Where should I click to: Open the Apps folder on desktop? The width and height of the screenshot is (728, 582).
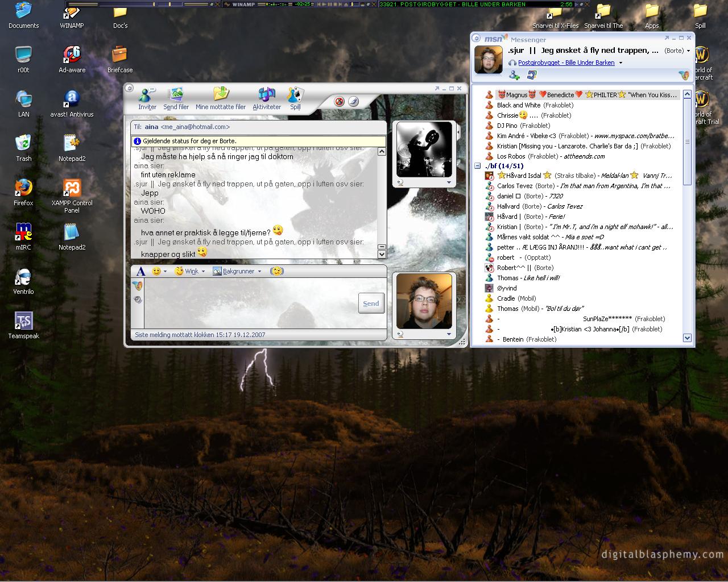[x=652, y=16]
